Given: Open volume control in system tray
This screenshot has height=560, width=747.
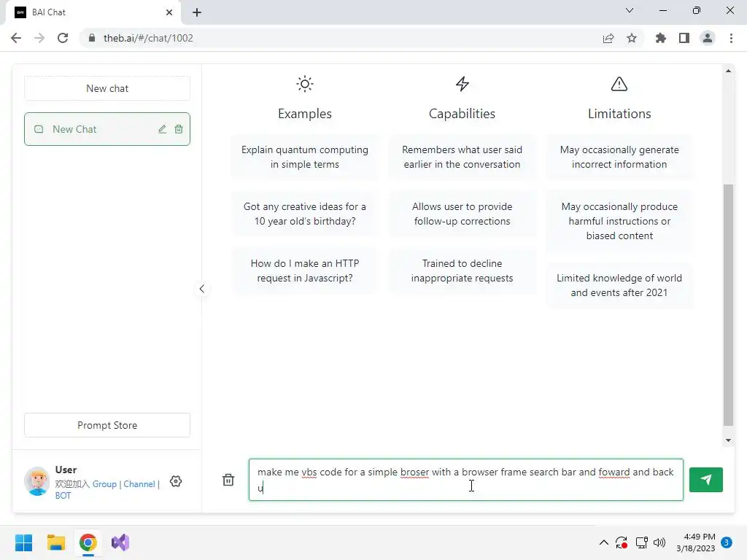Looking at the screenshot, I should (659, 542).
